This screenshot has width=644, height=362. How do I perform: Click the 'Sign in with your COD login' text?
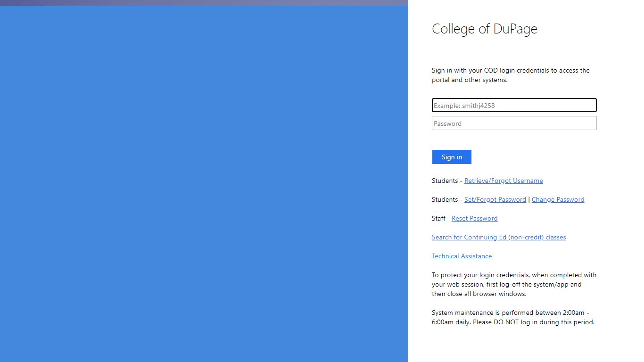pyautogui.click(x=511, y=75)
